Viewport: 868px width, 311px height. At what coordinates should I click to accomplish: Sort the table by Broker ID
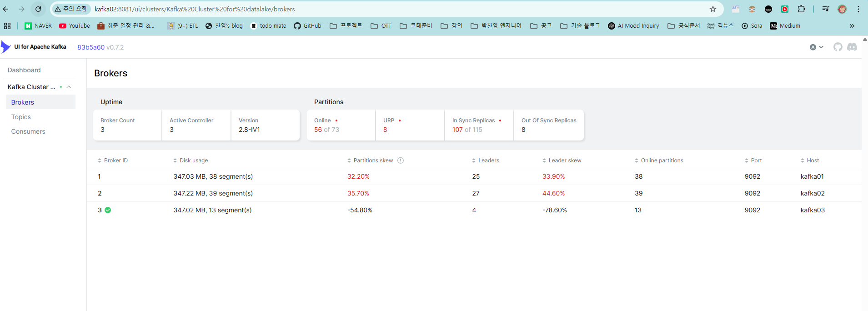113,161
